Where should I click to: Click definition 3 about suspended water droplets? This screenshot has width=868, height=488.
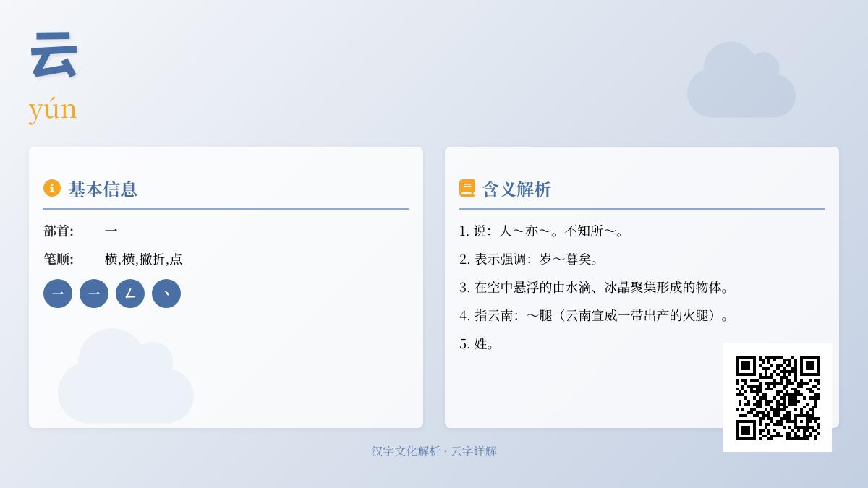tap(595, 287)
